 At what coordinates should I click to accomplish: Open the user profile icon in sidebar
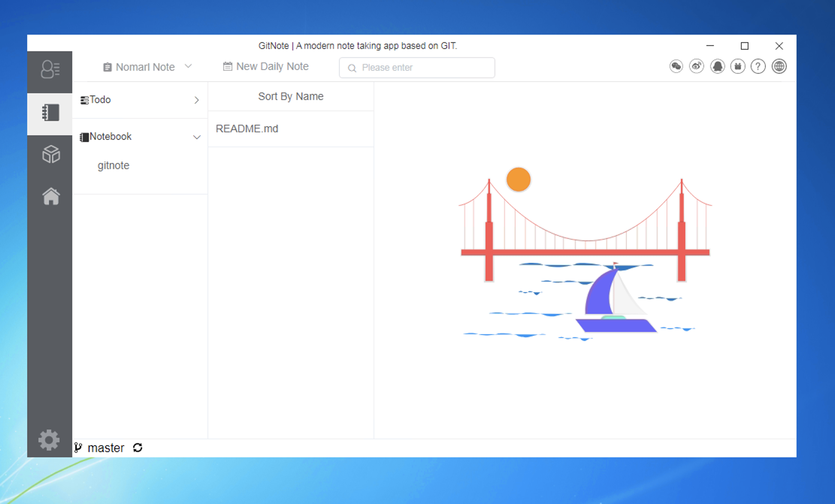point(50,69)
